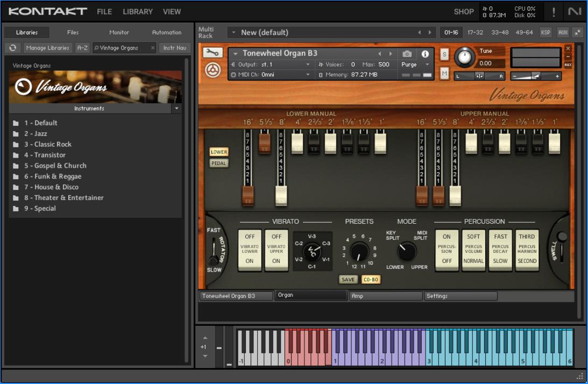
Task: Solo the instrument with S button
Action: pos(444,54)
